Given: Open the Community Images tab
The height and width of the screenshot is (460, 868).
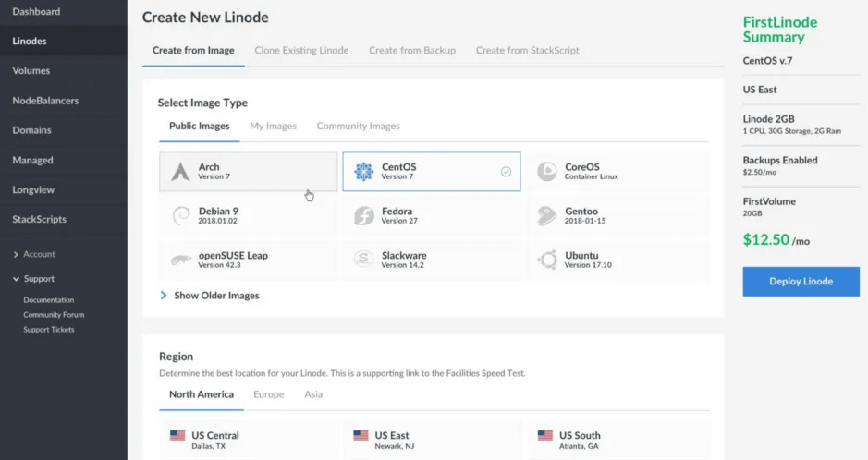Looking at the screenshot, I should pyautogui.click(x=358, y=126).
